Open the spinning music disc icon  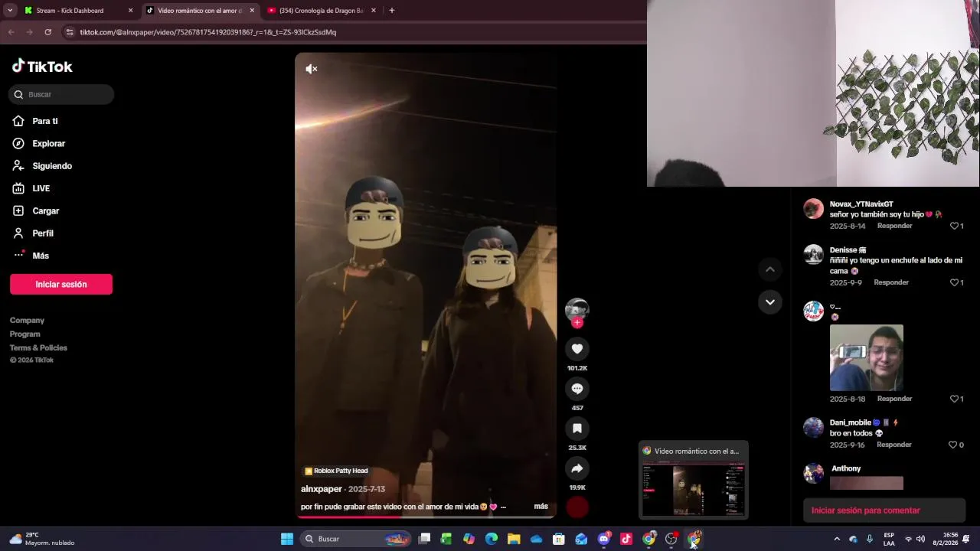click(x=577, y=507)
